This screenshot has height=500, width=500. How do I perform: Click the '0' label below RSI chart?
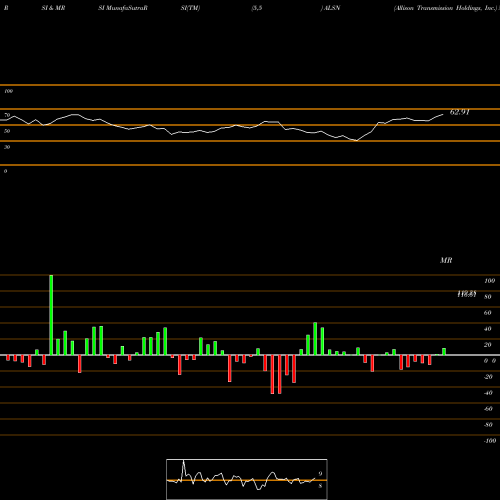point(5,171)
